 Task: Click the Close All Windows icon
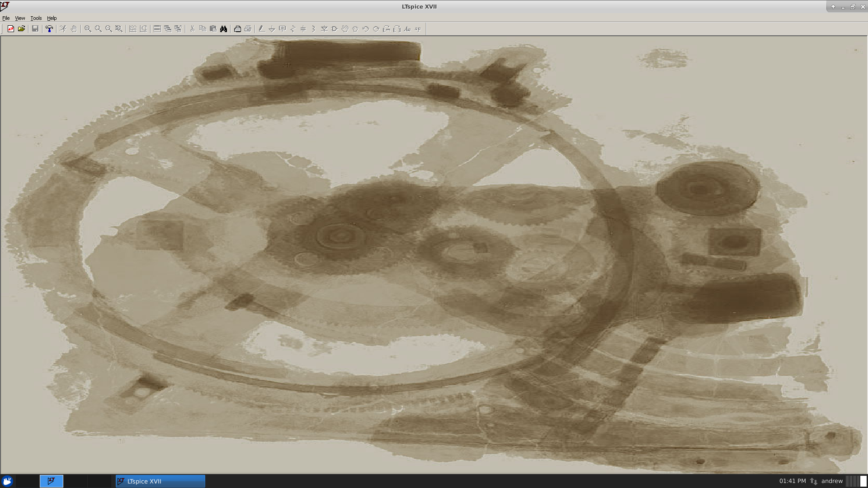pyautogui.click(x=178, y=29)
